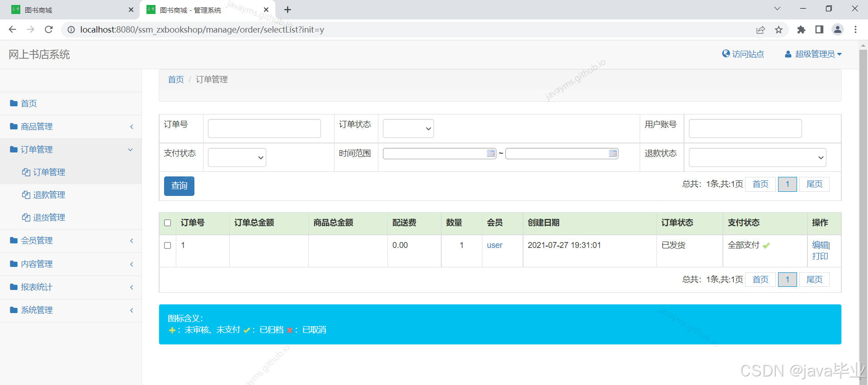Open the Chrome three-dot menu
Image resolution: width=868 pixels, height=385 pixels.
(x=855, y=29)
